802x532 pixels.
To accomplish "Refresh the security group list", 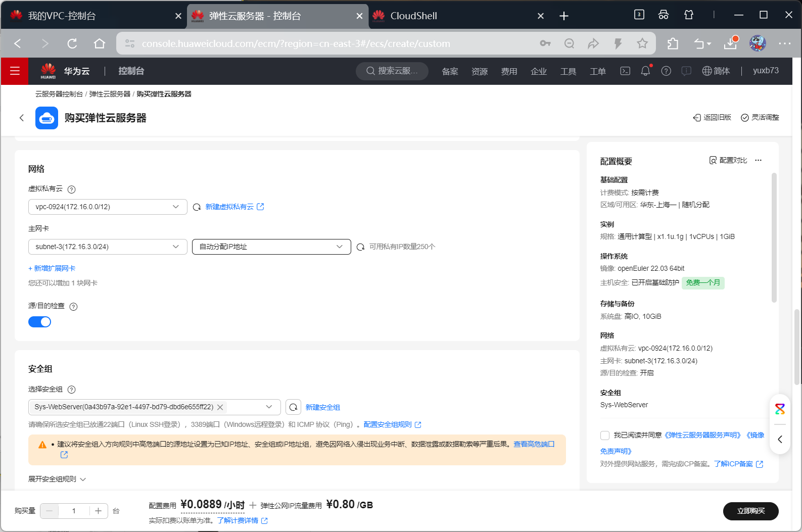I will pyautogui.click(x=293, y=407).
